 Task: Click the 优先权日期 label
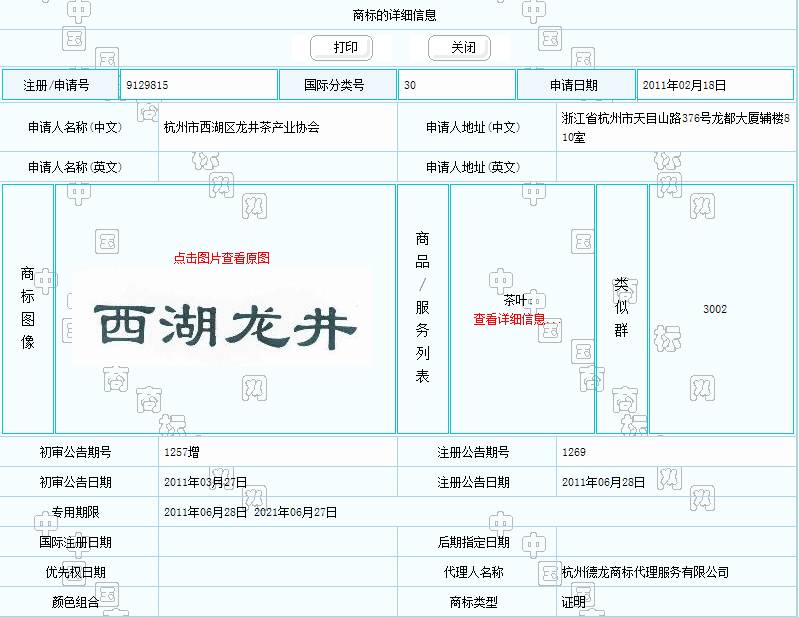(x=75, y=572)
